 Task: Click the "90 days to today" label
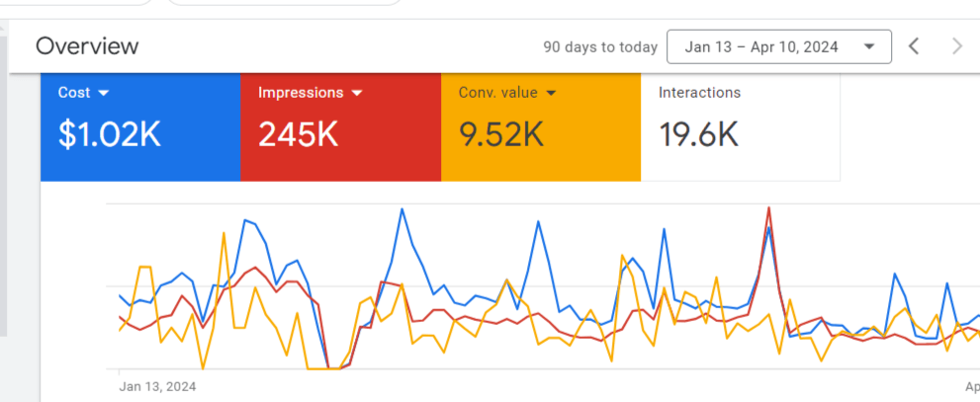(x=600, y=46)
